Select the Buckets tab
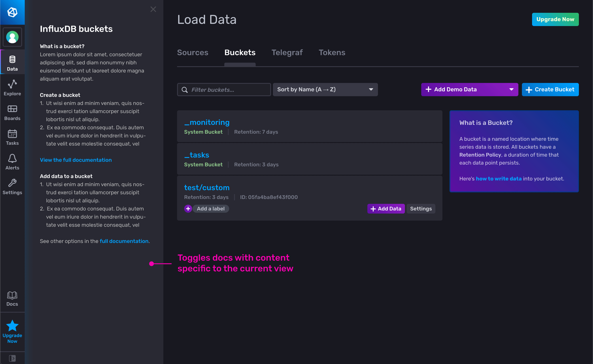Viewport: 593px width, 364px height. click(x=240, y=53)
